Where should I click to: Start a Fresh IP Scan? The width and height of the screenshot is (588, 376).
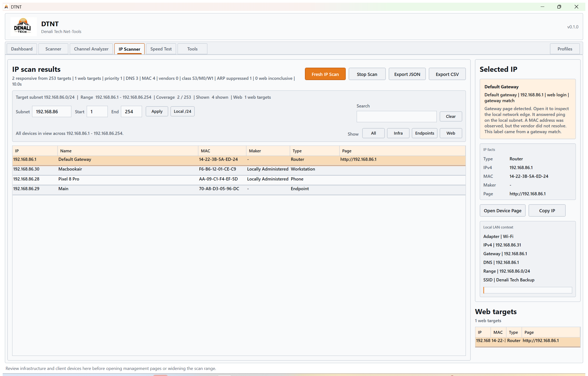pos(325,74)
